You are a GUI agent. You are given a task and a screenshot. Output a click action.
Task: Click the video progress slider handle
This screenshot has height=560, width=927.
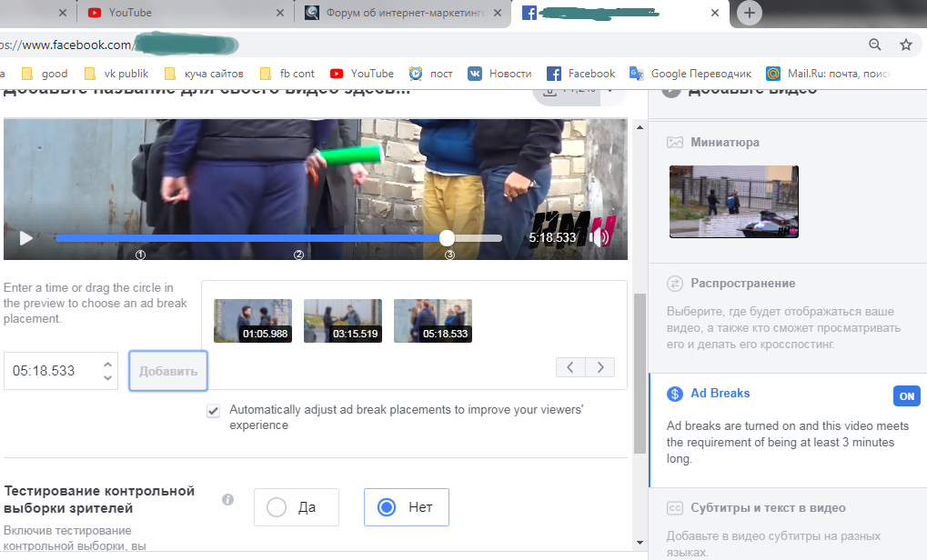(447, 238)
